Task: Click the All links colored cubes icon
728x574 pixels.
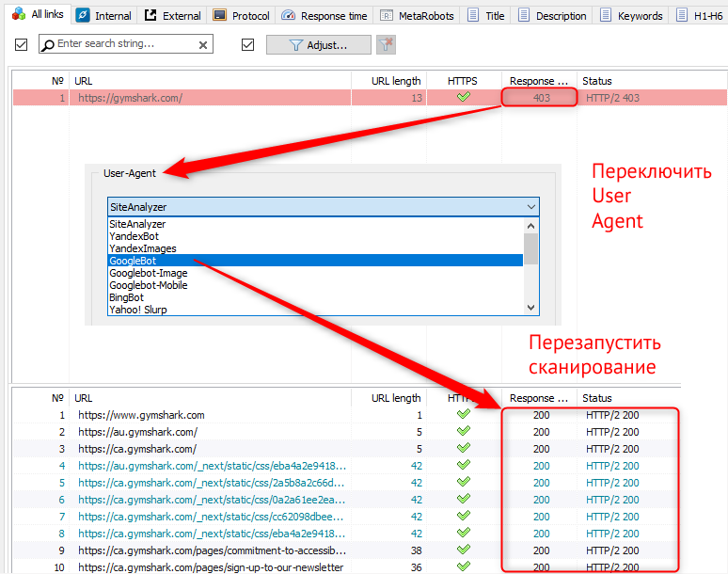Action: tap(19, 14)
